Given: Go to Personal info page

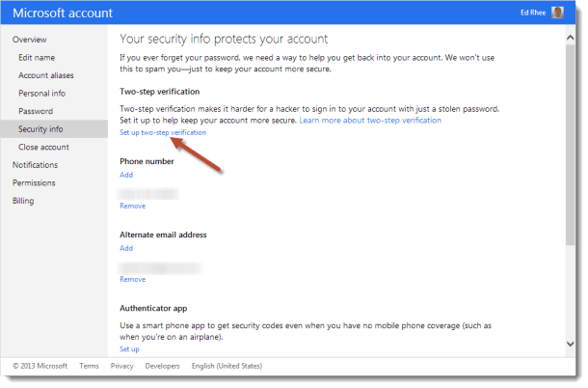Looking at the screenshot, I should pos(41,94).
